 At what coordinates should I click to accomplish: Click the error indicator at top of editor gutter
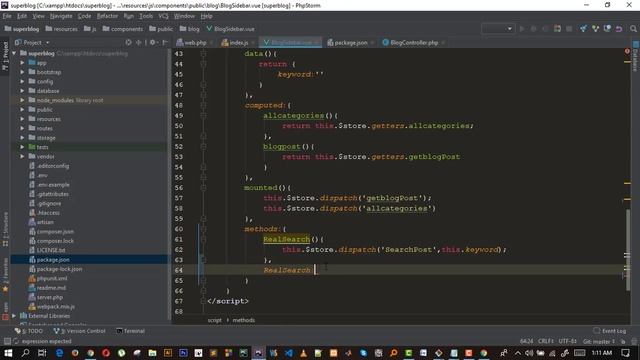click(627, 51)
